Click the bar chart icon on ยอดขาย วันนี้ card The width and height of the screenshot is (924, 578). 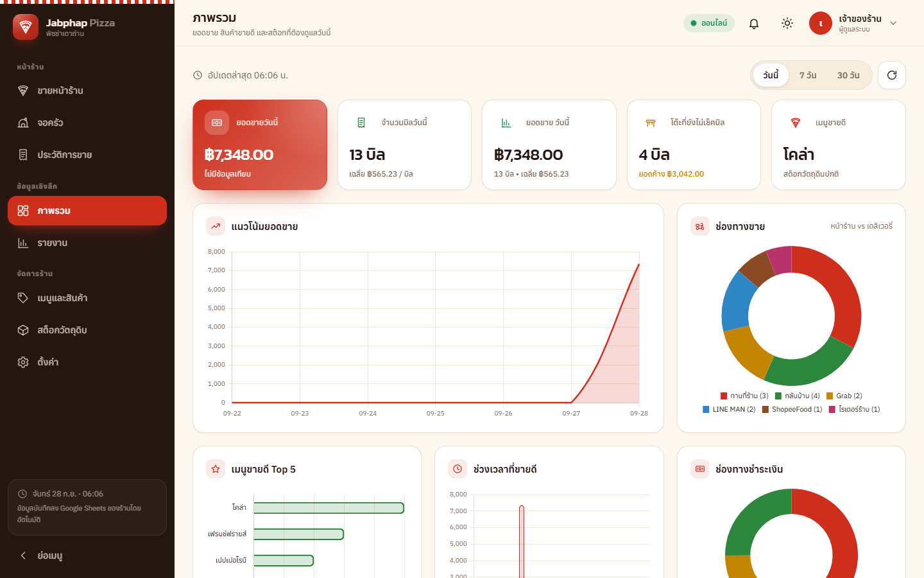(x=506, y=123)
